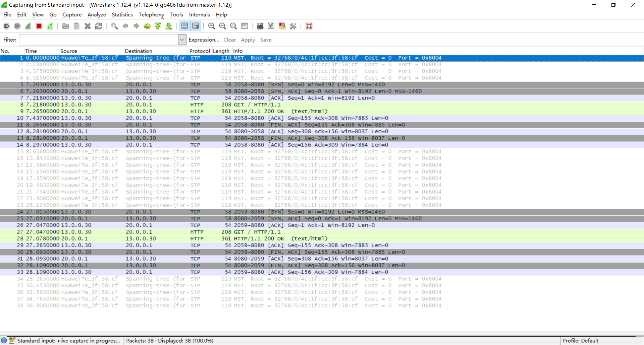
Task: Open the Analyze menu
Action: pyautogui.click(x=97, y=15)
